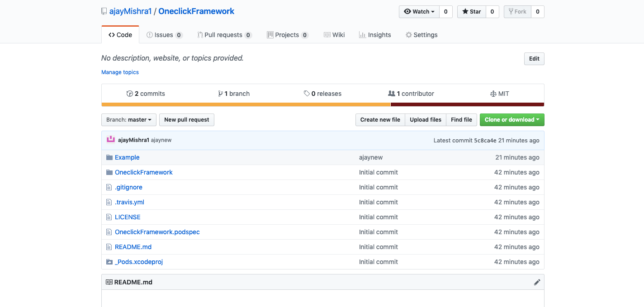Open the Issues tab
The width and height of the screenshot is (644, 307).
[x=165, y=35]
